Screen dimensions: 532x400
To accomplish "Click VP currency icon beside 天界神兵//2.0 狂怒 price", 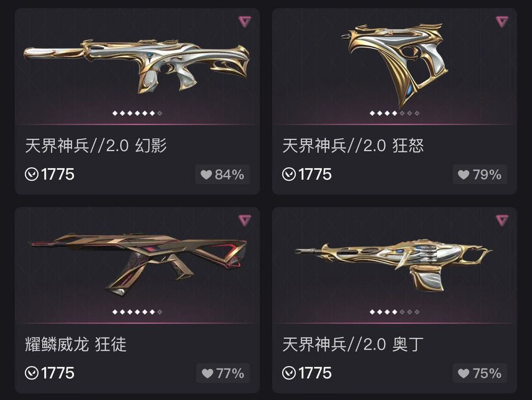I will (289, 175).
